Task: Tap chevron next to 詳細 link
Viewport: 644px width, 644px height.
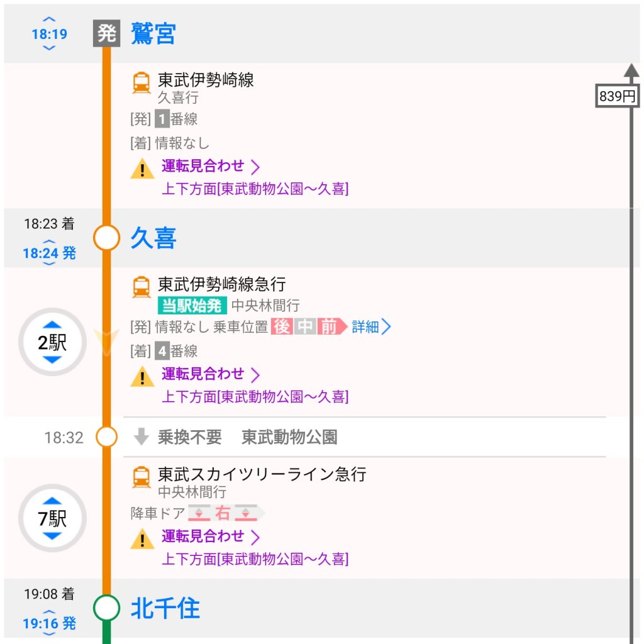Action: pyautogui.click(x=386, y=327)
